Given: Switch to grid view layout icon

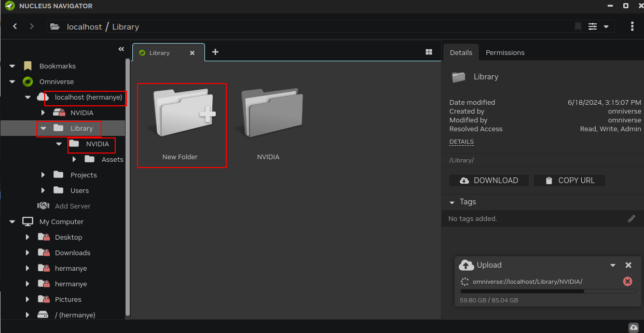Looking at the screenshot, I should (429, 52).
